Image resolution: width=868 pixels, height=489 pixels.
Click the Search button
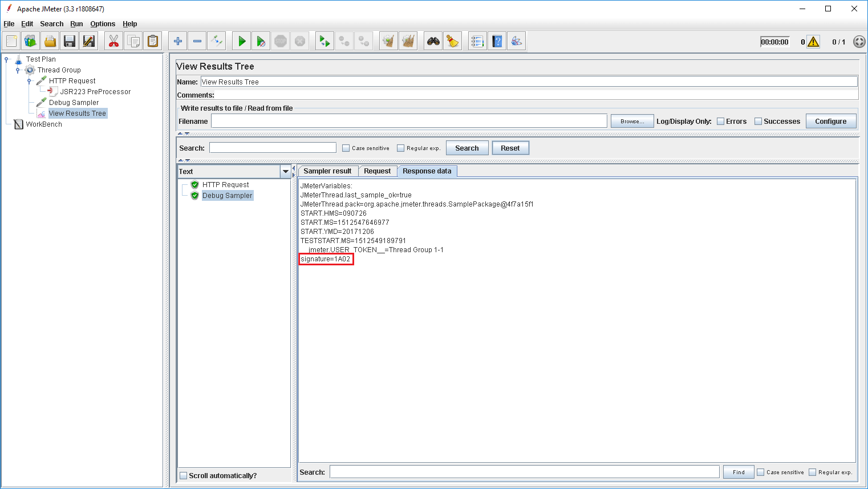coord(467,148)
